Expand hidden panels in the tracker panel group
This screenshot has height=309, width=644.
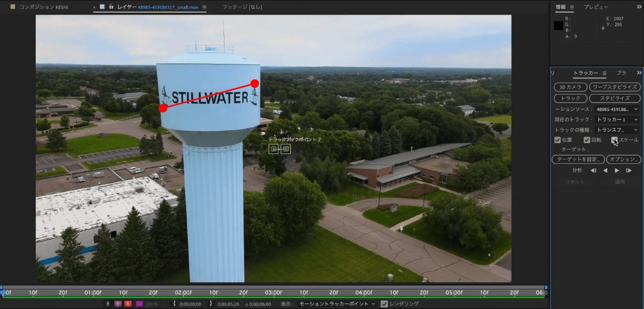pos(639,73)
